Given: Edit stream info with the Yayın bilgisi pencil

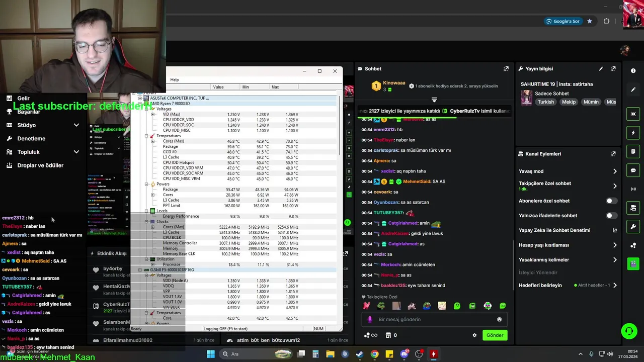Looking at the screenshot, I should [601, 69].
